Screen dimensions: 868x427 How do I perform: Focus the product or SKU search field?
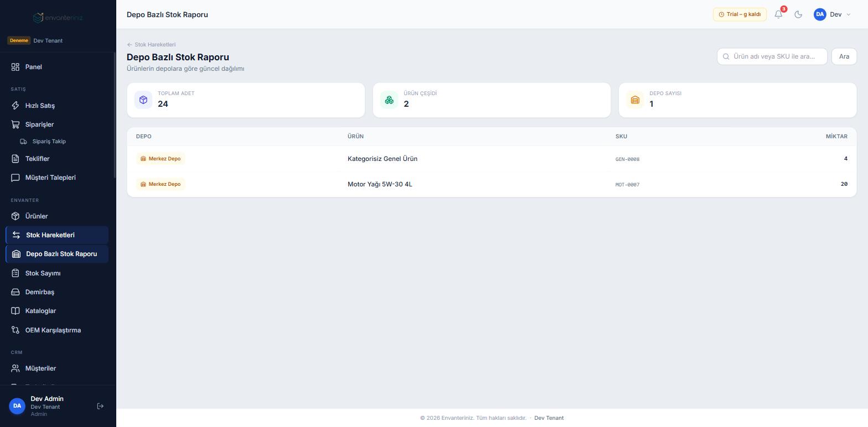coord(772,56)
